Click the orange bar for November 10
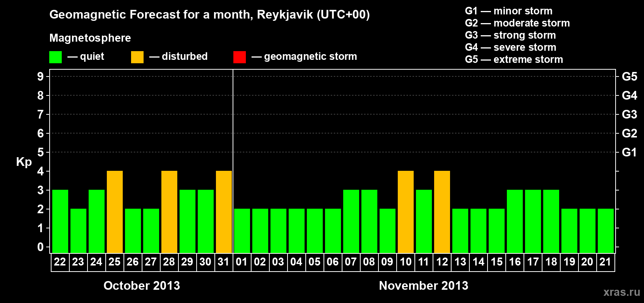 [x=406, y=212]
